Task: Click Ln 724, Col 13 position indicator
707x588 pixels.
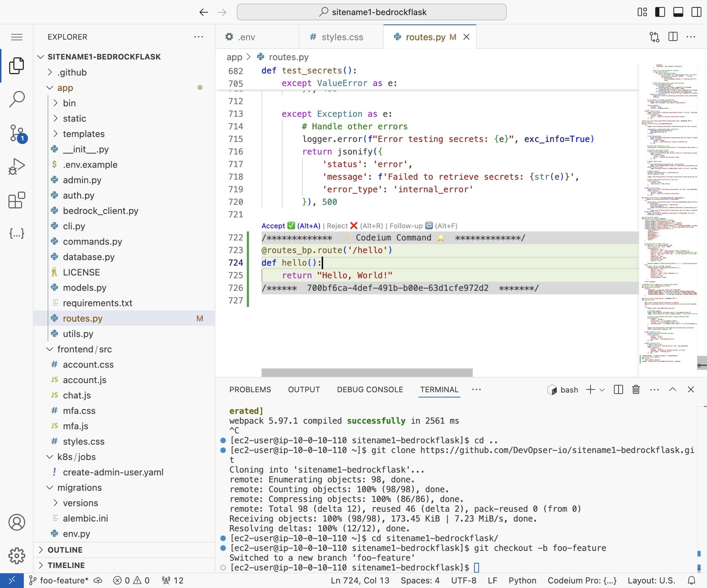Action: point(360,580)
